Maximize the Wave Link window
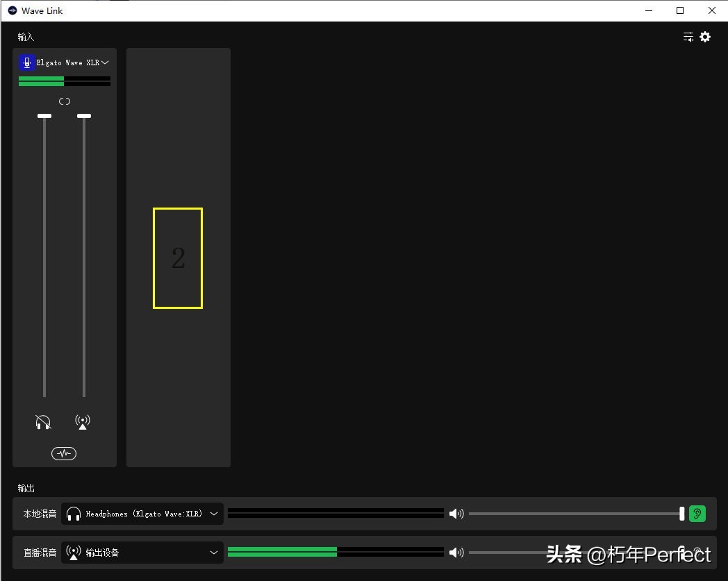Image resolution: width=728 pixels, height=581 pixels. [x=680, y=10]
